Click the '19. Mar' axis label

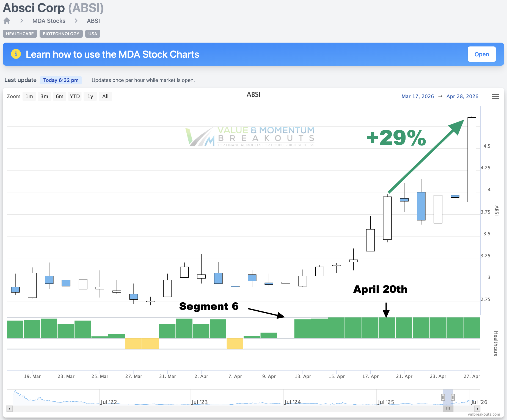(32, 376)
